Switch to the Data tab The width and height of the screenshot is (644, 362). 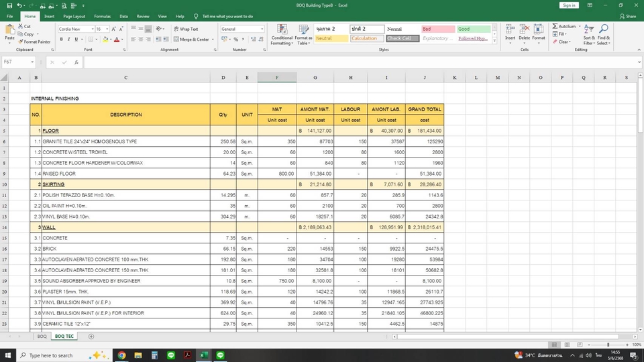point(123,16)
